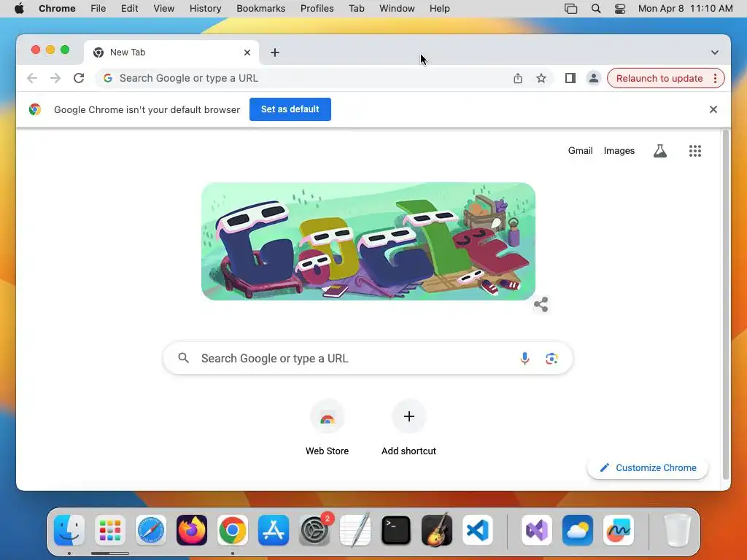Open System Settings from the dock
Screen dimensions: 747x560
tap(314, 530)
